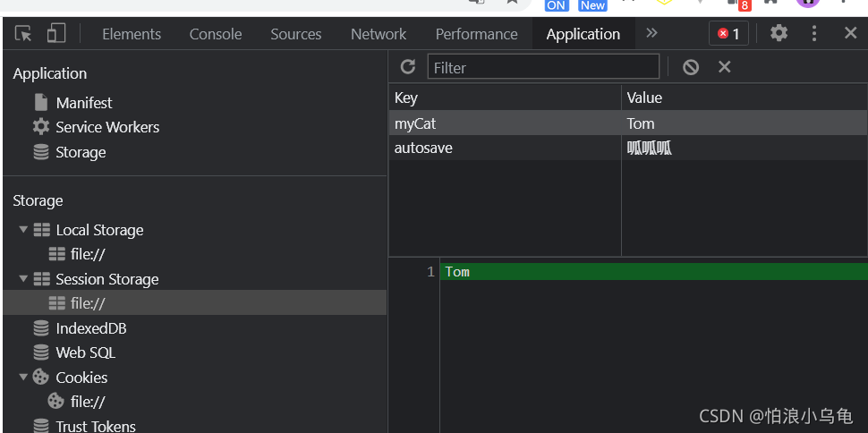
Task: Switch to the Sources tab
Action: coord(295,34)
